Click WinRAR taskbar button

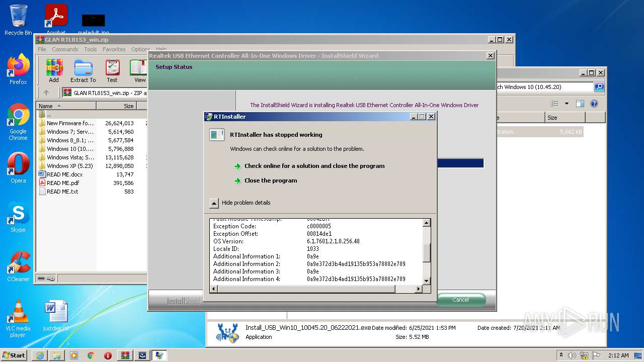[125, 355]
